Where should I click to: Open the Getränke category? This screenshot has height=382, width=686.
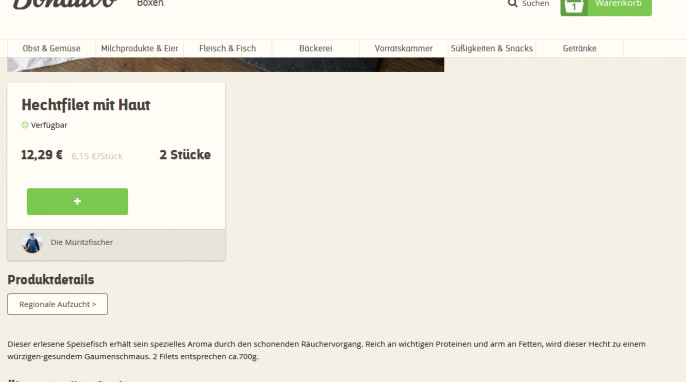point(580,48)
